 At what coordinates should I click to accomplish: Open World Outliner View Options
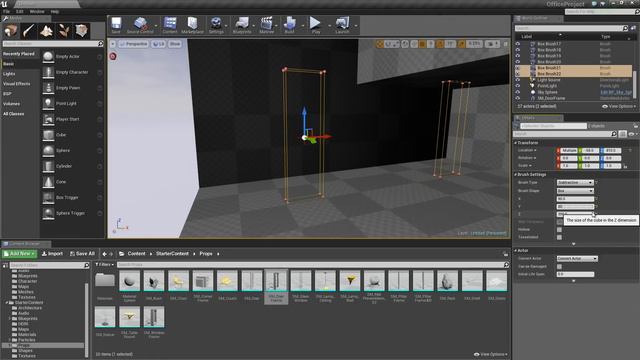click(x=618, y=107)
